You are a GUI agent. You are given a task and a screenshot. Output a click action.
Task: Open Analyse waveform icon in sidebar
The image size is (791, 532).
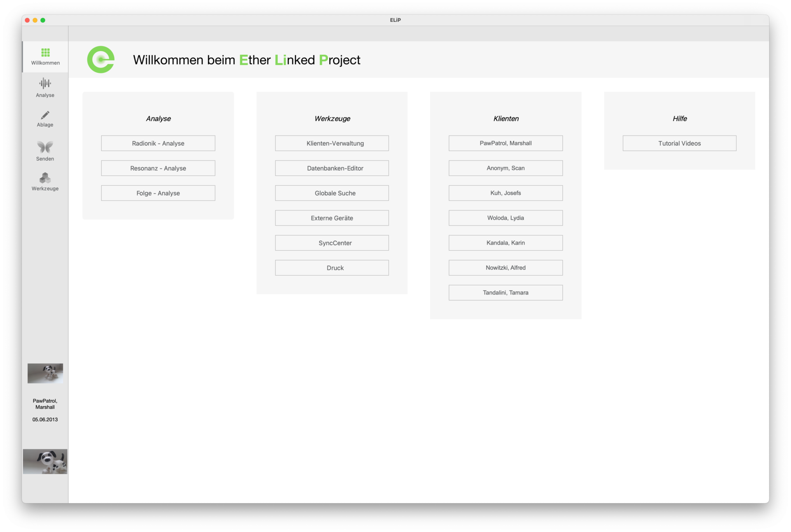[x=45, y=84]
